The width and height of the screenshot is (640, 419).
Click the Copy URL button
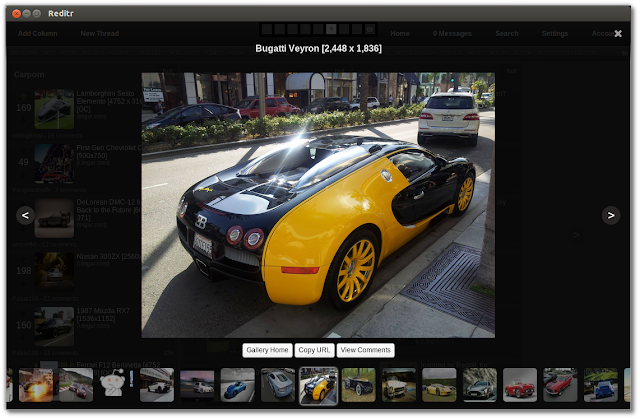(x=314, y=350)
